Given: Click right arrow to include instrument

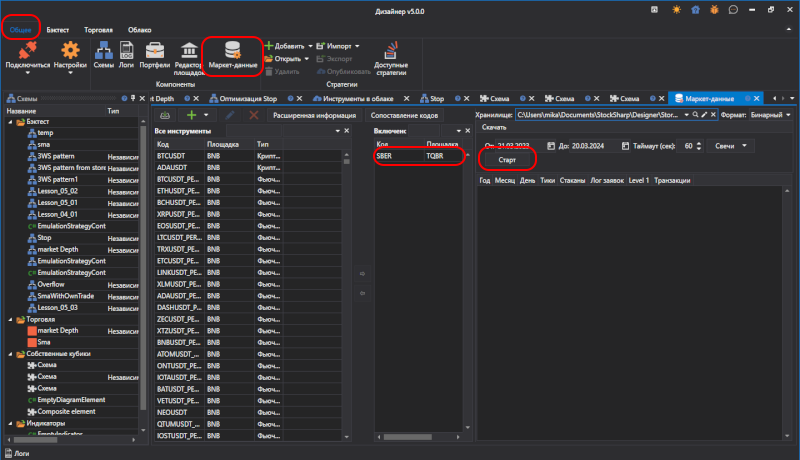Looking at the screenshot, I should (x=362, y=274).
